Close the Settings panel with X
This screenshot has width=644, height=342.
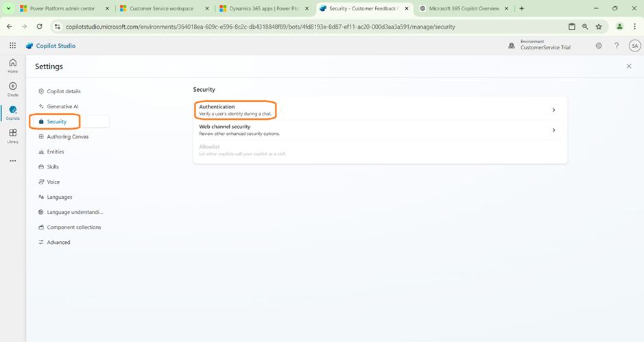tap(629, 66)
